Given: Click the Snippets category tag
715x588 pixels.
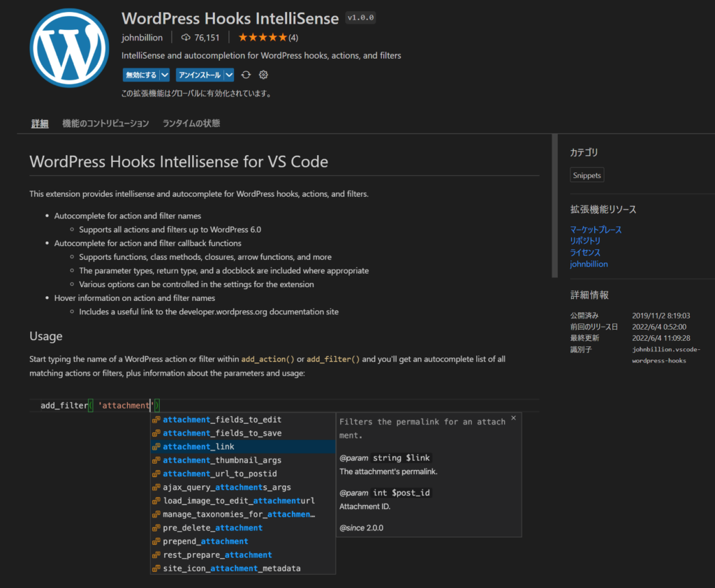Looking at the screenshot, I should pyautogui.click(x=587, y=175).
